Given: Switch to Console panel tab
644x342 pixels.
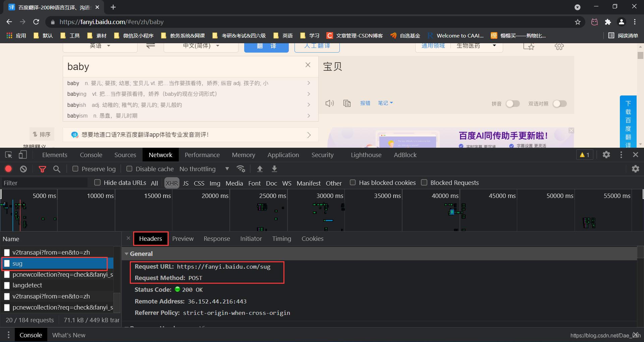Looking at the screenshot, I should tap(91, 155).
